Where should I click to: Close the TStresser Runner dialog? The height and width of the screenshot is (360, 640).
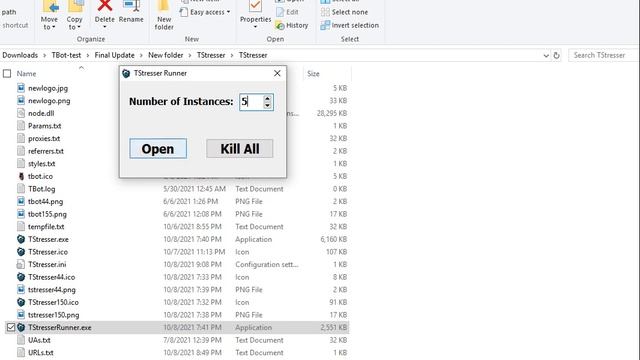[277, 73]
